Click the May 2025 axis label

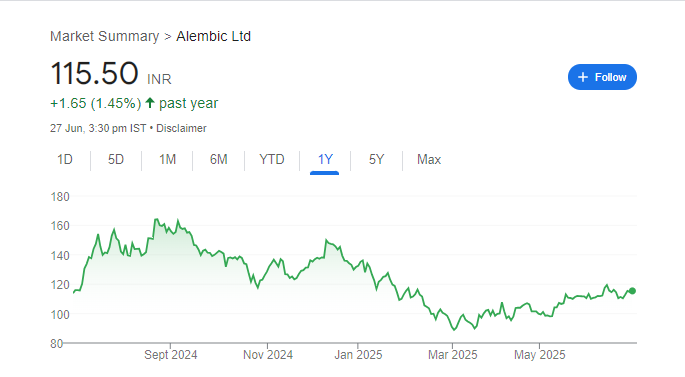tap(540, 355)
